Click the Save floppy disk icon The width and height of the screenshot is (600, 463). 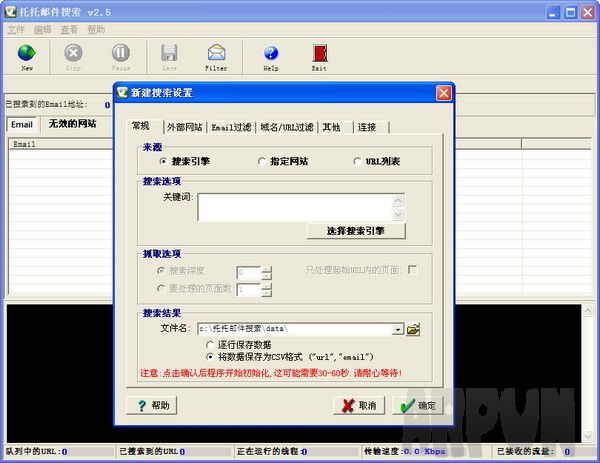pyautogui.click(x=169, y=57)
